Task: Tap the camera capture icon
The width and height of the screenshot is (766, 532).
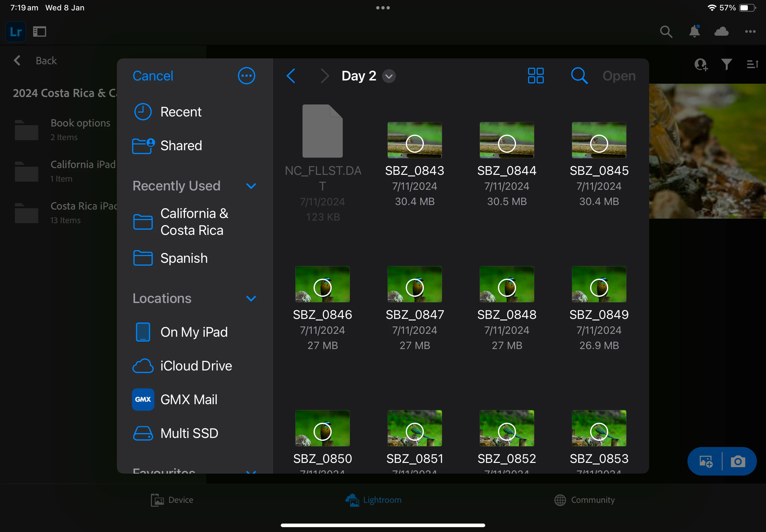Action: [x=738, y=462]
